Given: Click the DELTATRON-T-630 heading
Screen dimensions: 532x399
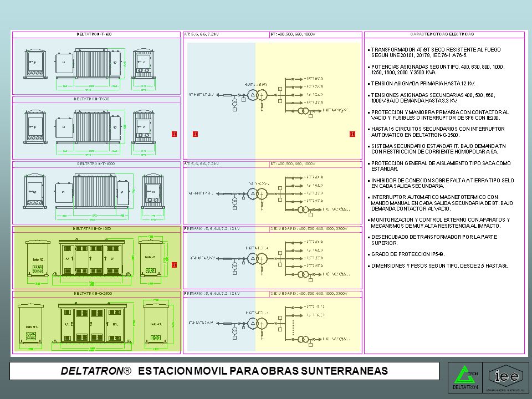Looking at the screenshot, I should click(91, 99).
